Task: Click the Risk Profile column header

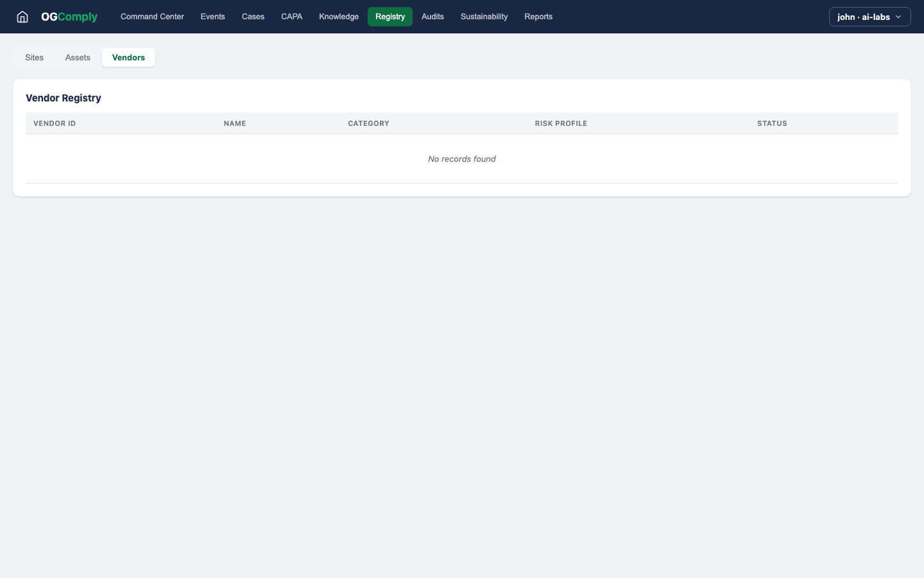Action: pyautogui.click(x=561, y=123)
